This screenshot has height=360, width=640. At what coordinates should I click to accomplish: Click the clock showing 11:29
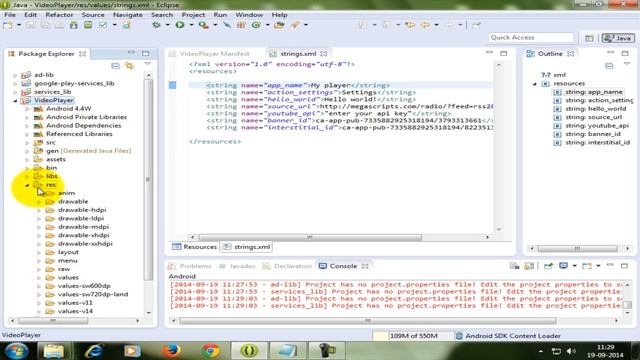[605, 347]
